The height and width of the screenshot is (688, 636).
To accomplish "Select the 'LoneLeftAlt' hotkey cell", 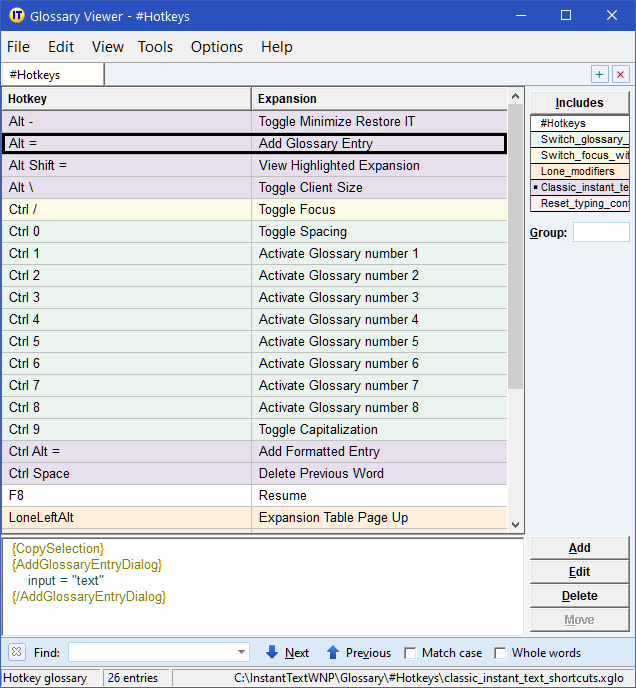I will [x=127, y=517].
